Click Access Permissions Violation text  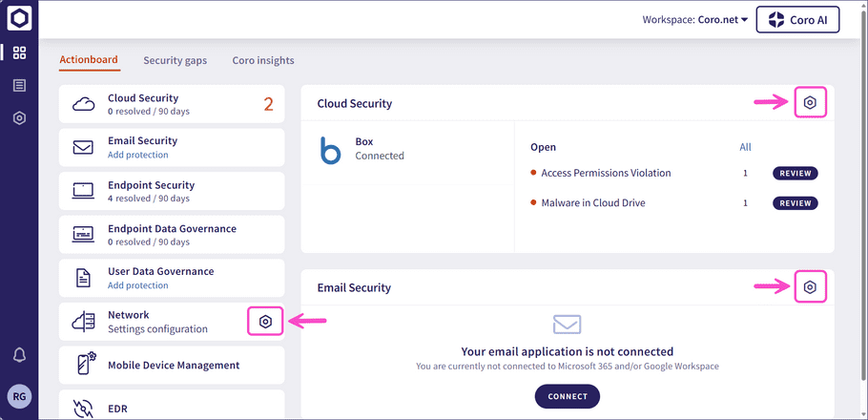tap(606, 173)
